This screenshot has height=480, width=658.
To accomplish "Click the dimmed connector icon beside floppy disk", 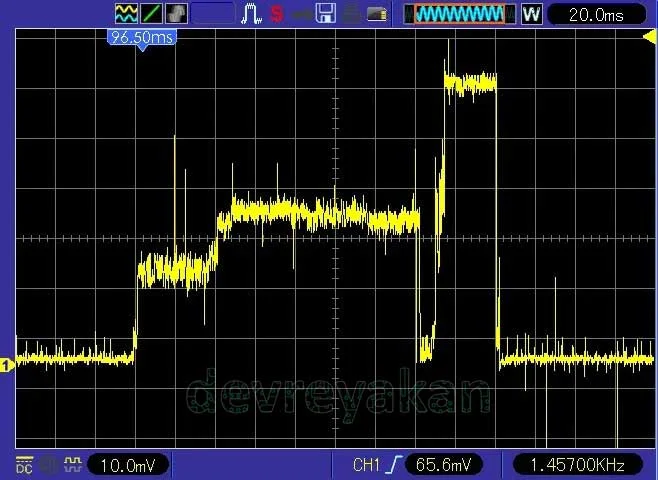I will [302, 15].
